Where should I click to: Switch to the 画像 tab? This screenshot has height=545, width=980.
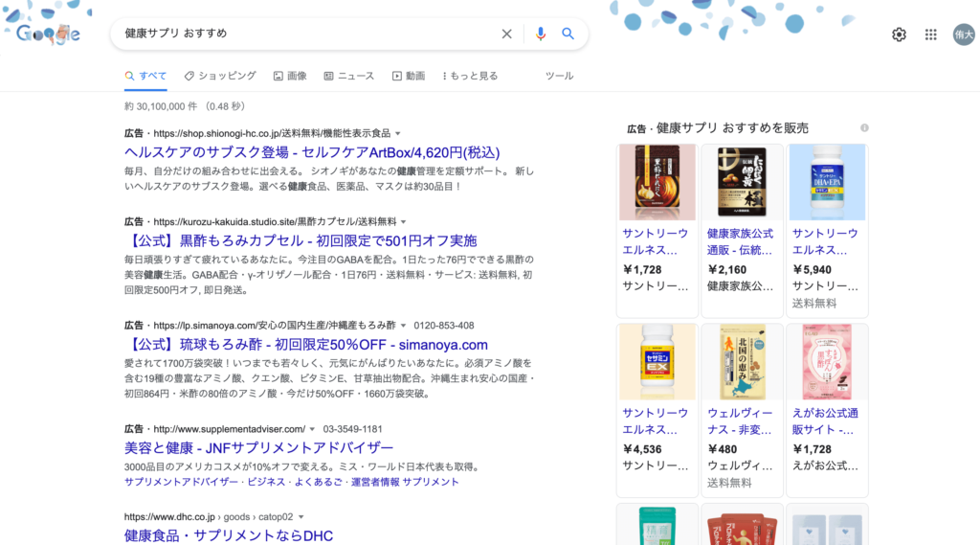pyautogui.click(x=290, y=76)
